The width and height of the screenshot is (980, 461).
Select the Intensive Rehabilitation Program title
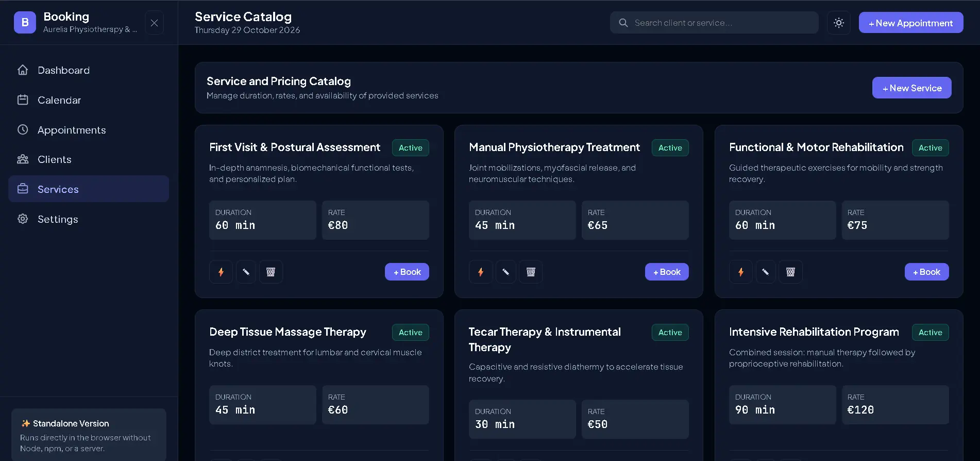(814, 332)
